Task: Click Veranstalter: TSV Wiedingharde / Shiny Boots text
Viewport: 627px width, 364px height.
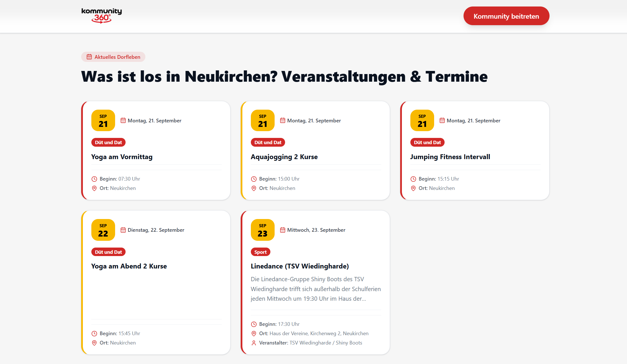Action: point(311,343)
